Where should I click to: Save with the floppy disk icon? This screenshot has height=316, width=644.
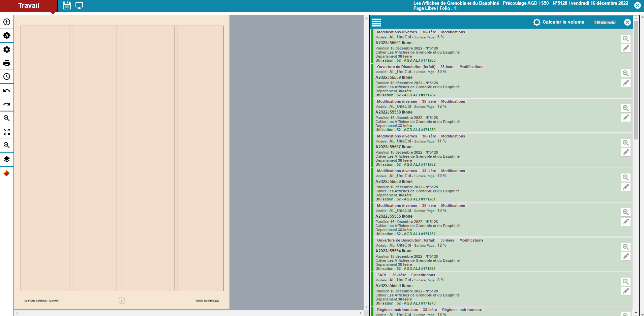67,5
